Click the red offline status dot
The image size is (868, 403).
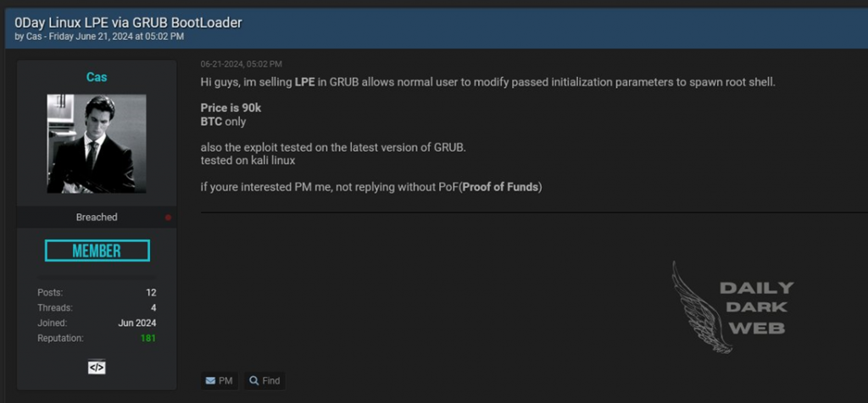coord(168,218)
